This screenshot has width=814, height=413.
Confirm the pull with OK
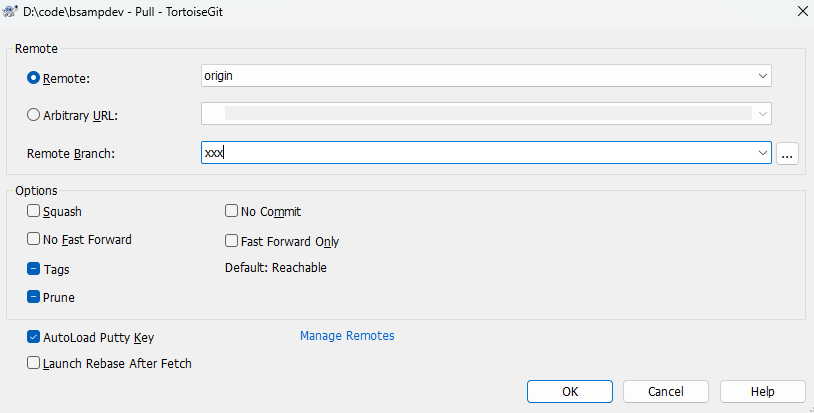569,392
